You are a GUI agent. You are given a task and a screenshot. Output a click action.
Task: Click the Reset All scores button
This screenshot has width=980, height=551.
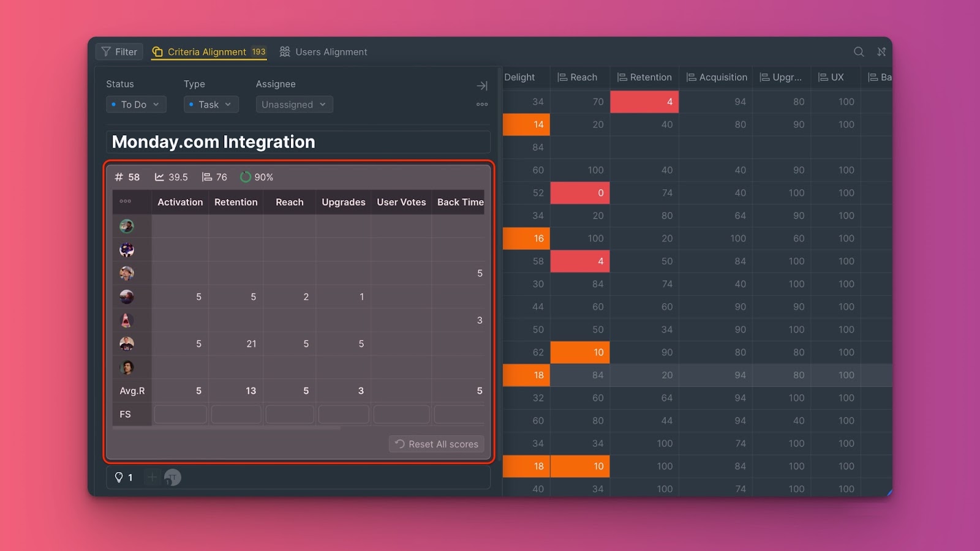437,444
